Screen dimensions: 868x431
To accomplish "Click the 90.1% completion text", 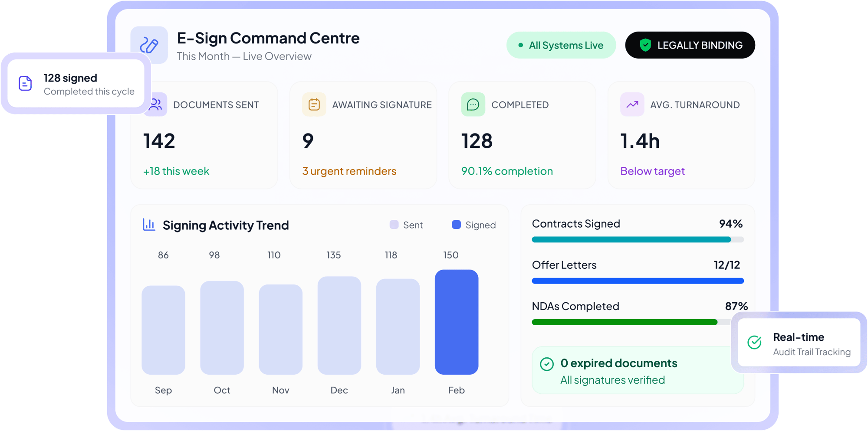I will point(506,171).
